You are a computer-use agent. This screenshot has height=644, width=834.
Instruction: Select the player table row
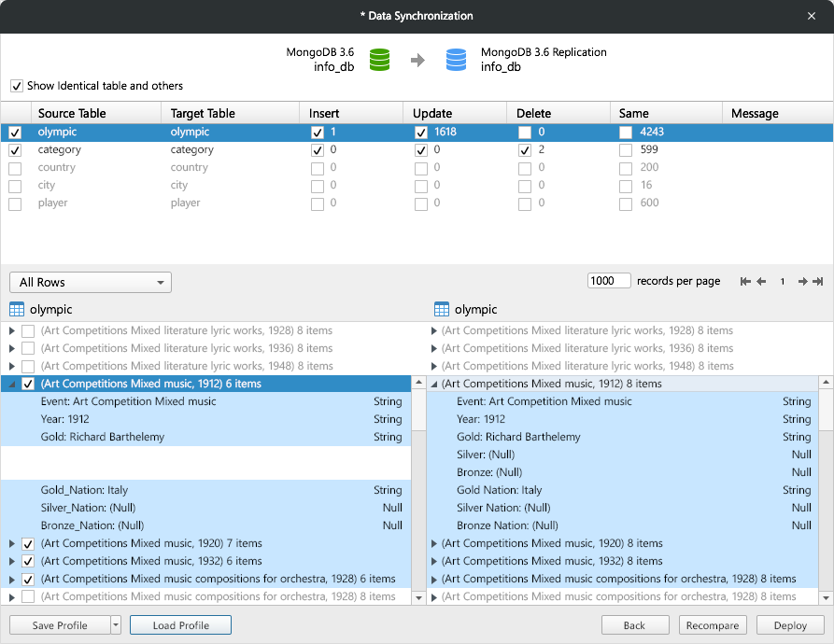(417, 203)
